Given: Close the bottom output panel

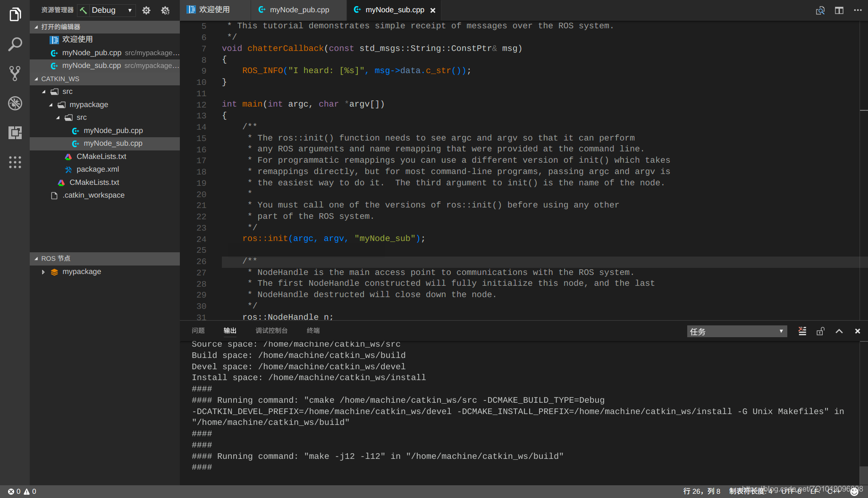Looking at the screenshot, I should [858, 331].
